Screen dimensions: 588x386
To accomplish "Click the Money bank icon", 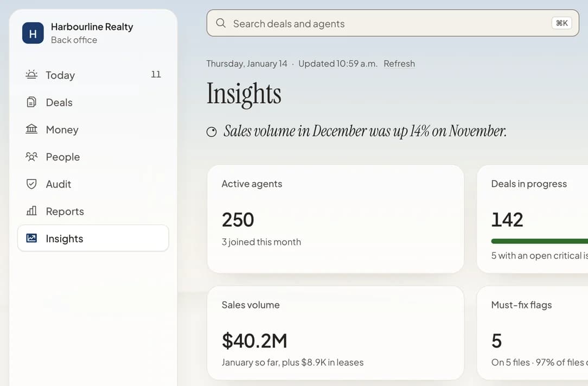I will click(31, 129).
